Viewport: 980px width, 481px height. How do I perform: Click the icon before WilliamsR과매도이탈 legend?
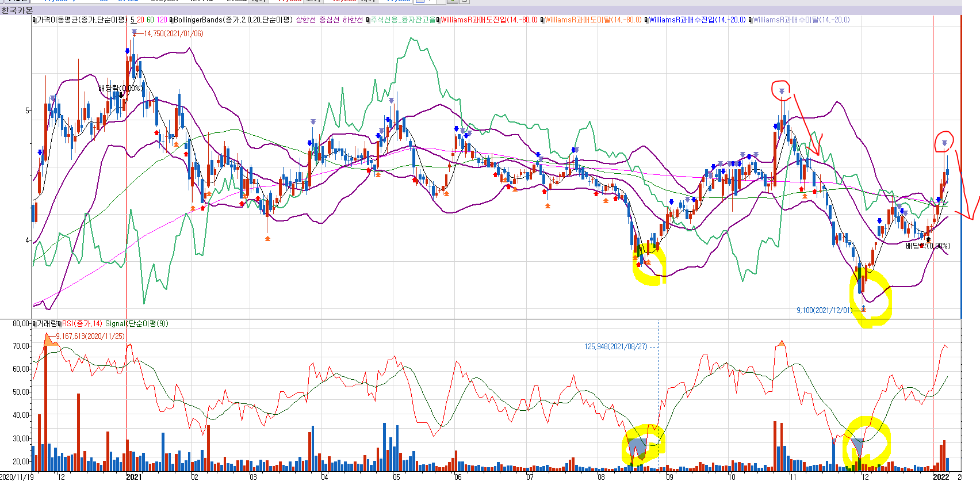[x=542, y=20]
